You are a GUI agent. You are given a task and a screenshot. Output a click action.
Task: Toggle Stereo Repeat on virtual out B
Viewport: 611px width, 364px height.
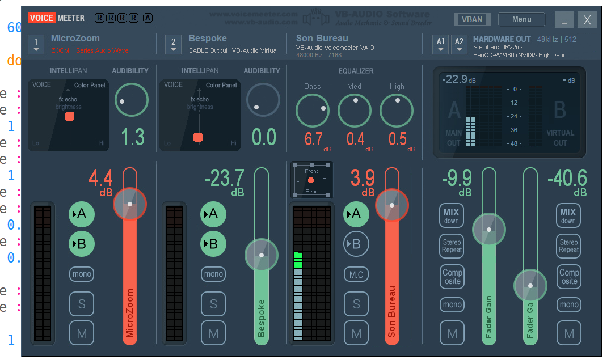[568, 246]
